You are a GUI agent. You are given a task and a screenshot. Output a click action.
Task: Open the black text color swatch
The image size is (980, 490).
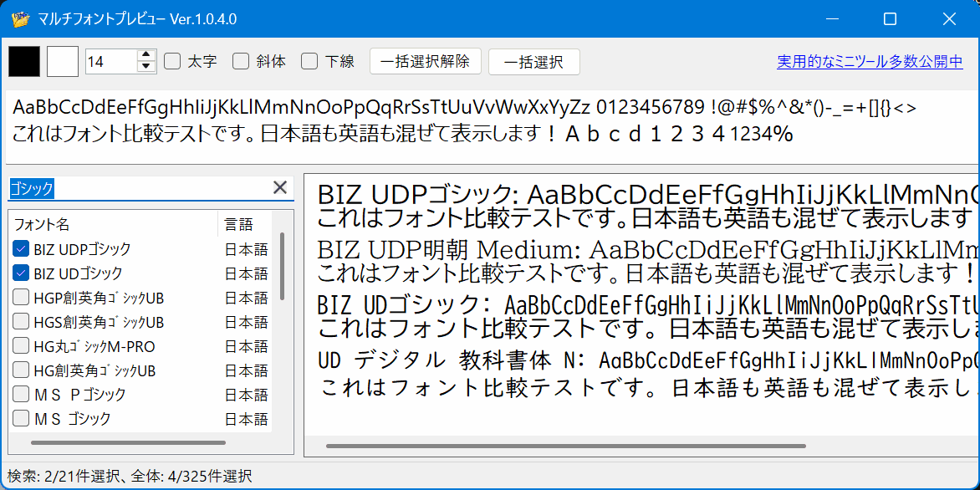[24, 61]
